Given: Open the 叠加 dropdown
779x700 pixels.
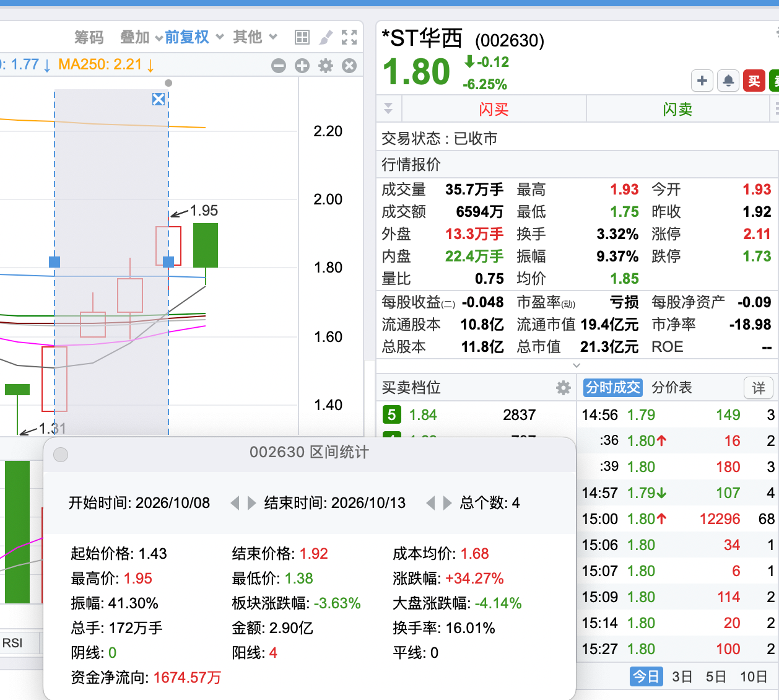Looking at the screenshot, I should [x=141, y=37].
